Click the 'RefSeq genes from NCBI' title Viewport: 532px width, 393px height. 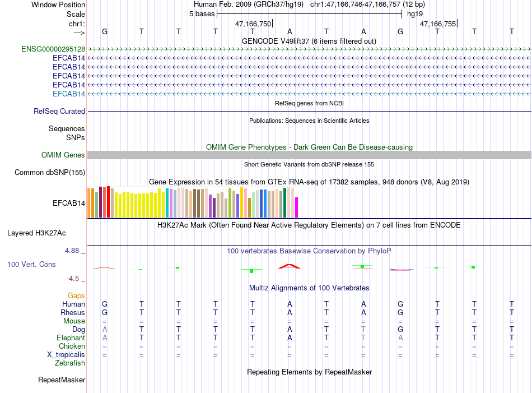point(309,103)
